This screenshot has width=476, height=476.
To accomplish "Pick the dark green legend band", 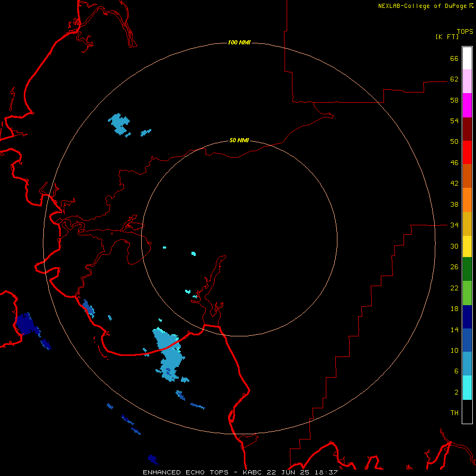I will pos(467,269).
